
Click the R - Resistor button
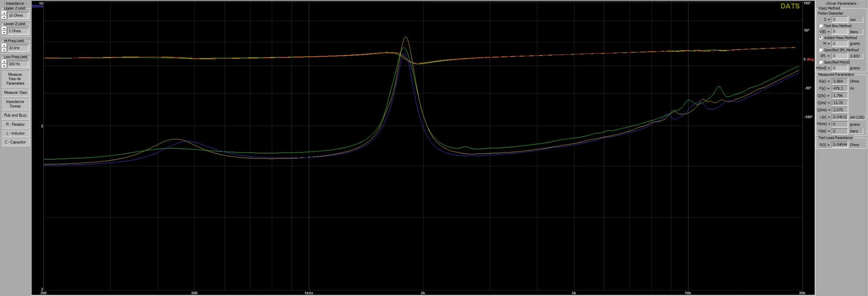coord(15,124)
